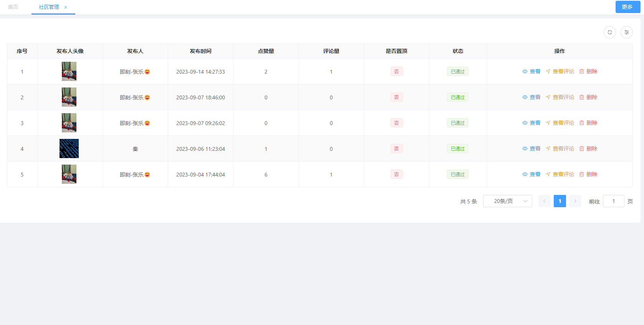Delete the row 3 post
Screen dimensions: 644x325
pyautogui.click(x=588, y=123)
